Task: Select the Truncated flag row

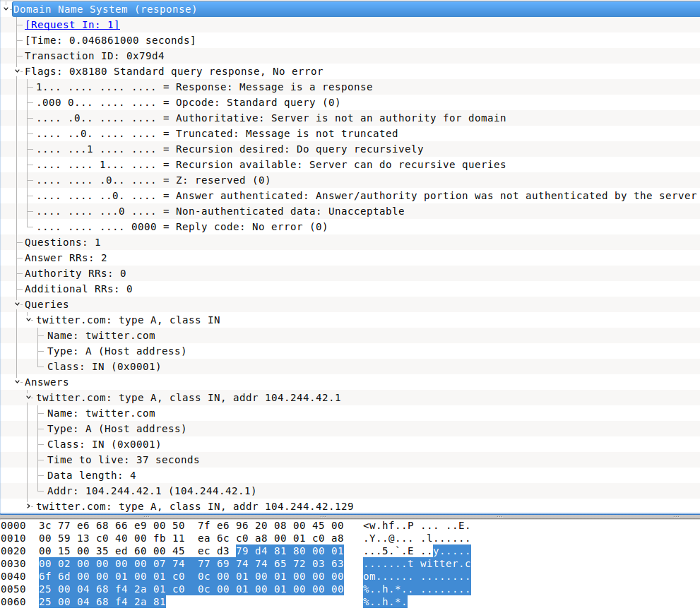Action: (x=217, y=133)
